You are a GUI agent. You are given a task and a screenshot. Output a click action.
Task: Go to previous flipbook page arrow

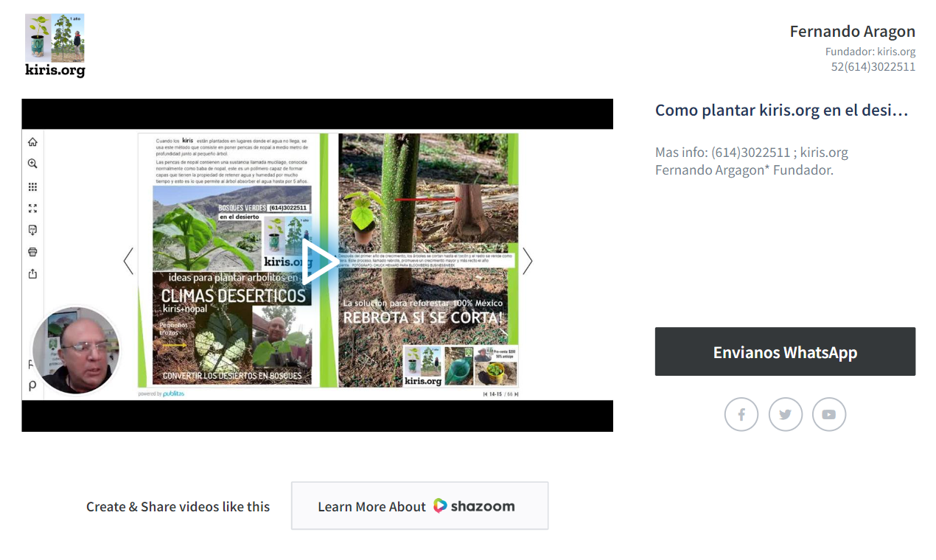coord(128,261)
